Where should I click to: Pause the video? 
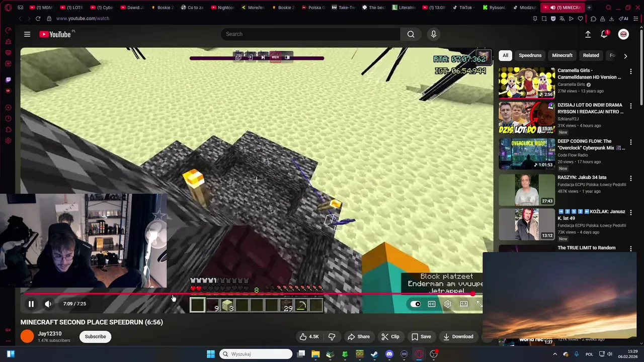point(31,304)
